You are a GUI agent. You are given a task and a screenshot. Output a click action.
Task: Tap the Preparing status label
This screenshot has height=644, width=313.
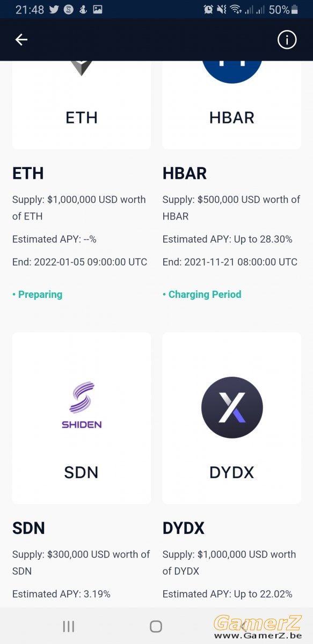point(38,294)
